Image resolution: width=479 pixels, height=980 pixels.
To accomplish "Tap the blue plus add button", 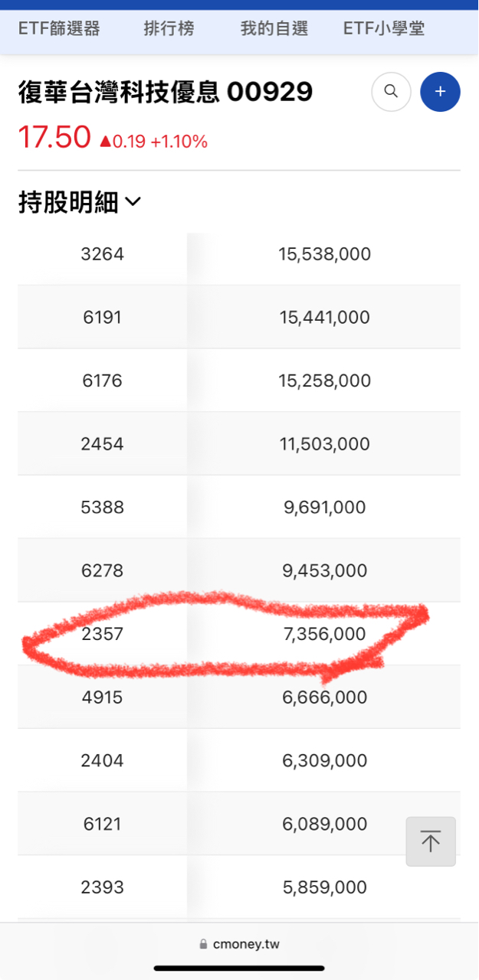I will 440,92.
